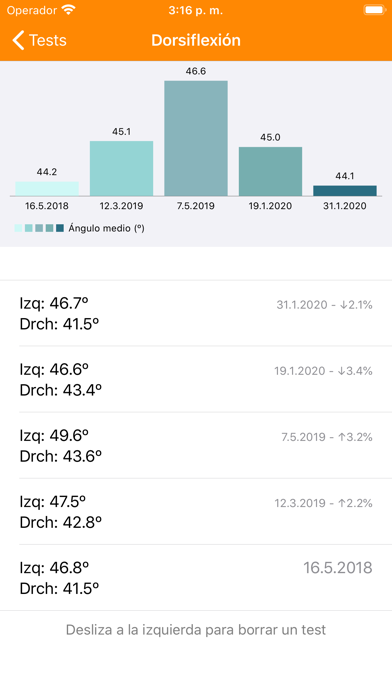Tap the back chevron icon
Image resolution: width=392 pixels, height=696 pixels.
pyautogui.click(x=18, y=40)
